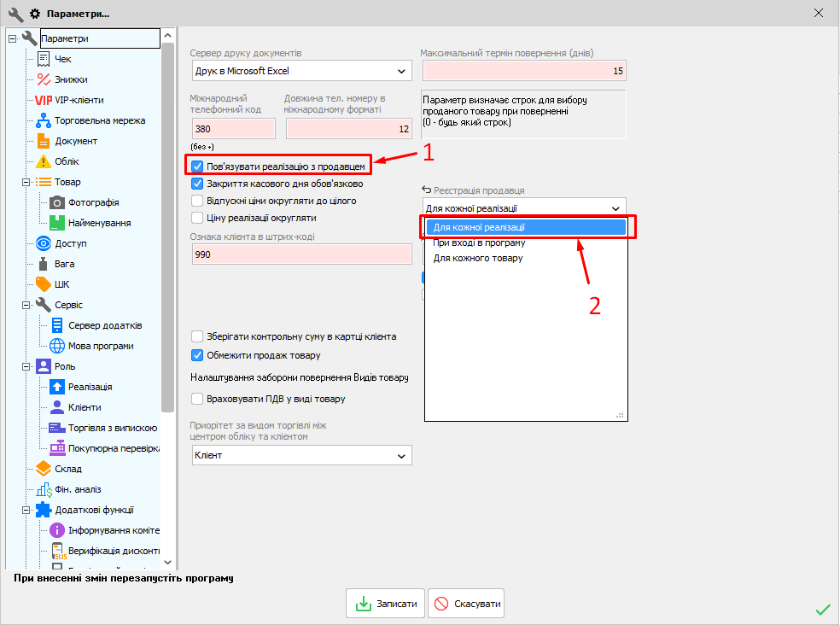Click the Скасувати button
Viewport: 840px width, 625px height.
pos(466,604)
